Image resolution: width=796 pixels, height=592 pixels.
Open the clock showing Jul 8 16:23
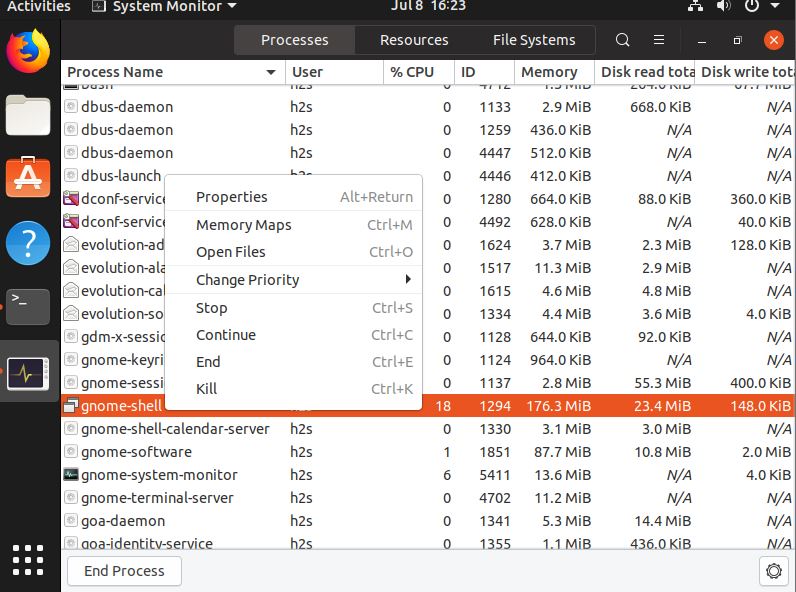click(x=428, y=6)
